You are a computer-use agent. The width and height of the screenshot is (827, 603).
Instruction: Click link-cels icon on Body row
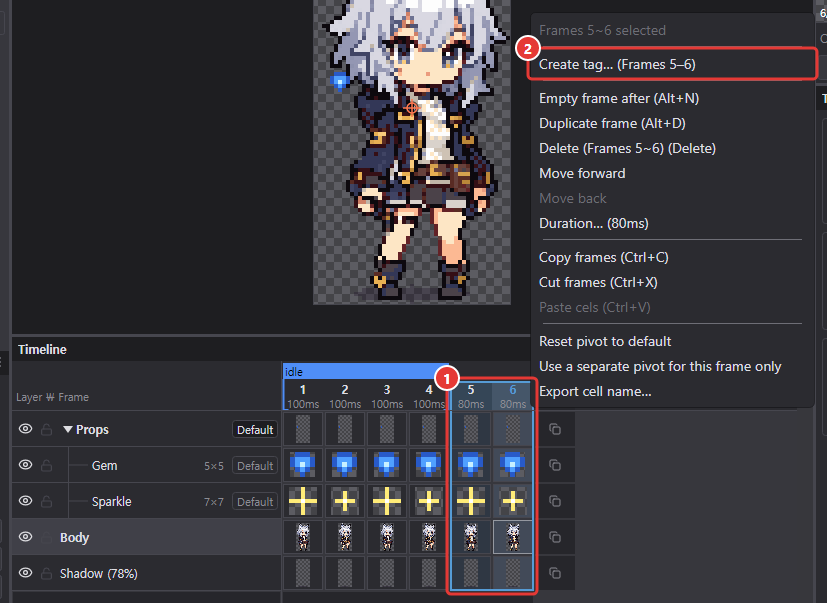pos(555,537)
